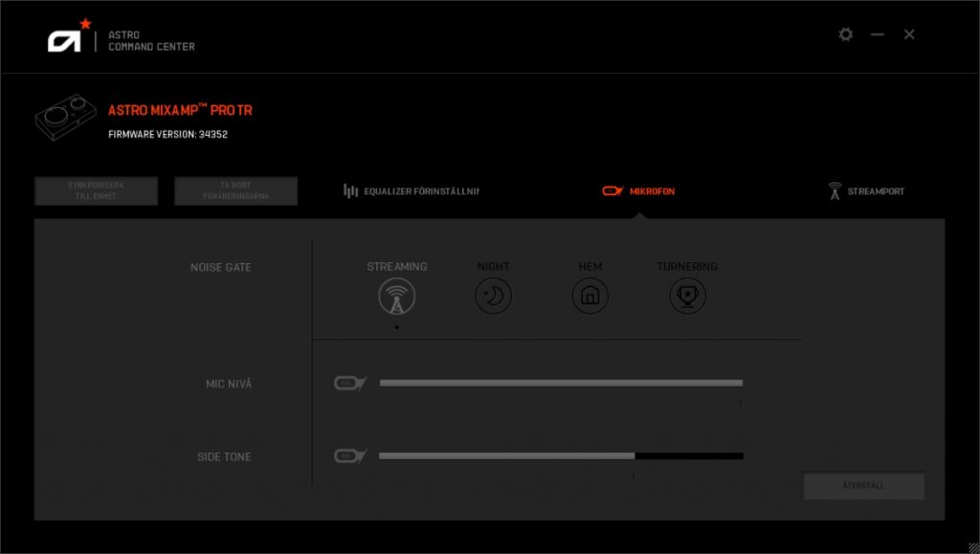Viewport: 980px width, 554px height.
Task: Click the microphone icon beside Side Tone
Action: click(350, 456)
